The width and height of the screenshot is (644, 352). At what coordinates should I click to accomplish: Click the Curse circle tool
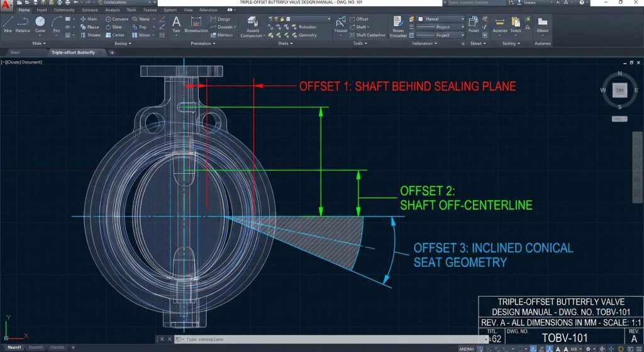pyautogui.click(x=40, y=25)
